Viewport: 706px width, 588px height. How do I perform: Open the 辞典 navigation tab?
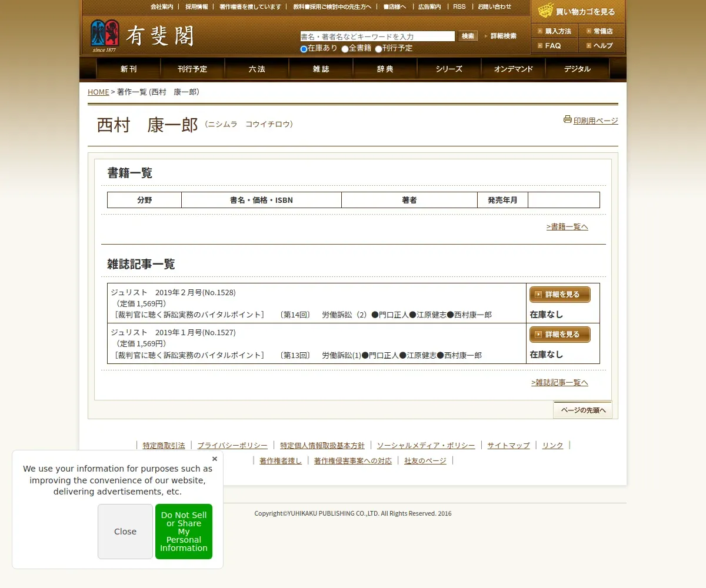(x=385, y=69)
